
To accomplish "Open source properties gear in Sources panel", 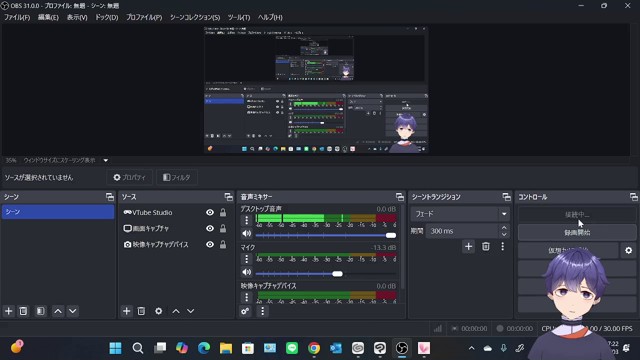I will click(158, 311).
